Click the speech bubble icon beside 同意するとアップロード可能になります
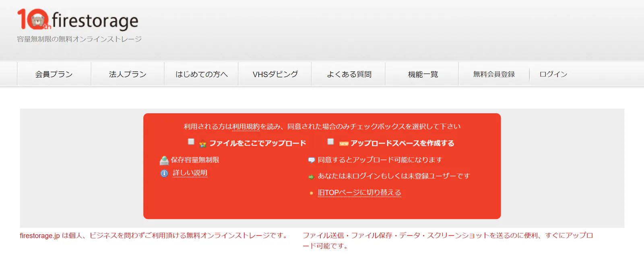 311,160
